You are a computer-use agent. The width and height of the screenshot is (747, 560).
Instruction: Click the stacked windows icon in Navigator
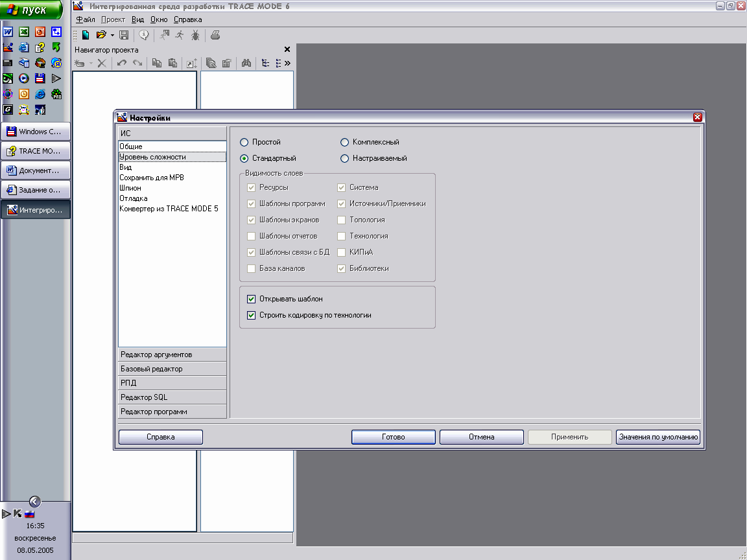click(x=211, y=63)
